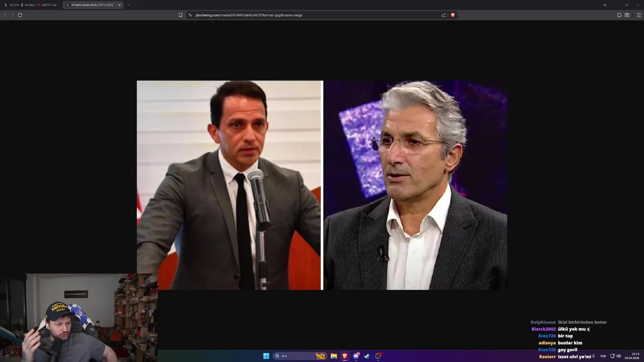Open a new tab with plus button
Screen dimensions: 644x362
coord(128,5)
